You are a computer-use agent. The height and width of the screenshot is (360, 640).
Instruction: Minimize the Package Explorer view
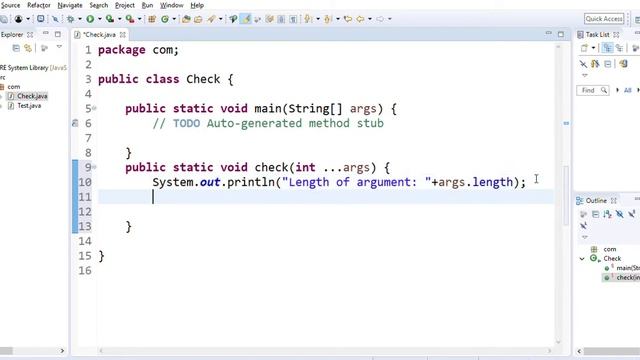(x=46, y=34)
